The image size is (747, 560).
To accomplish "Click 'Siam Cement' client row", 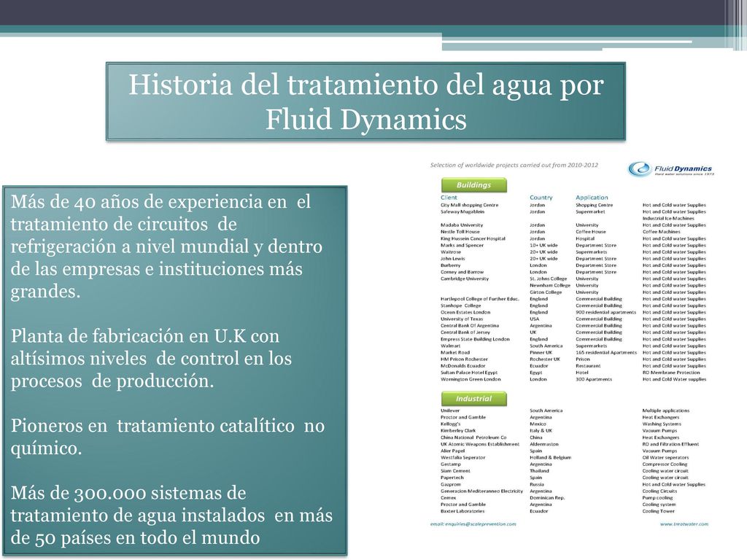I will click(455, 471).
